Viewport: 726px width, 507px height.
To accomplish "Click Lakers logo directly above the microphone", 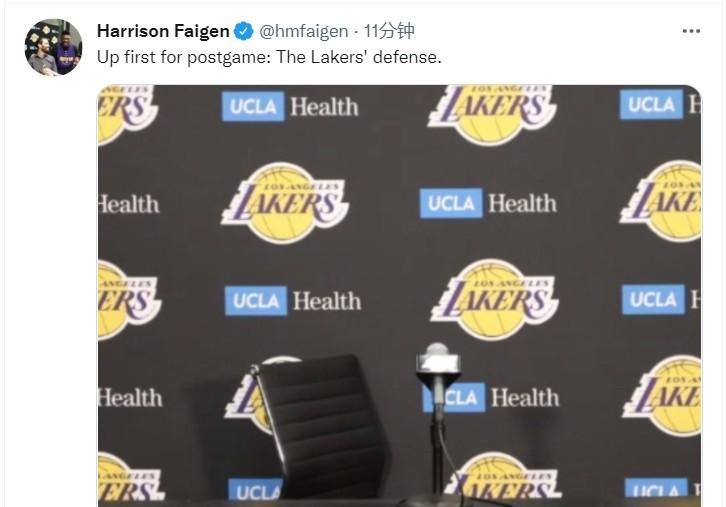I will 494,299.
